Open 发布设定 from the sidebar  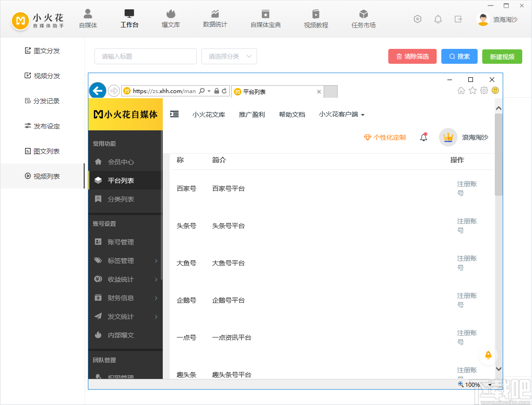pyautogui.click(x=42, y=126)
